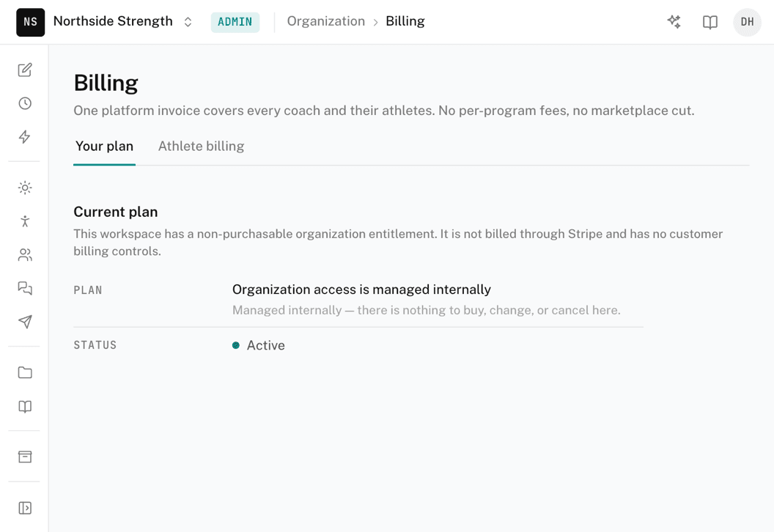Open the header book docs icon
The image size is (774, 532).
(x=709, y=22)
